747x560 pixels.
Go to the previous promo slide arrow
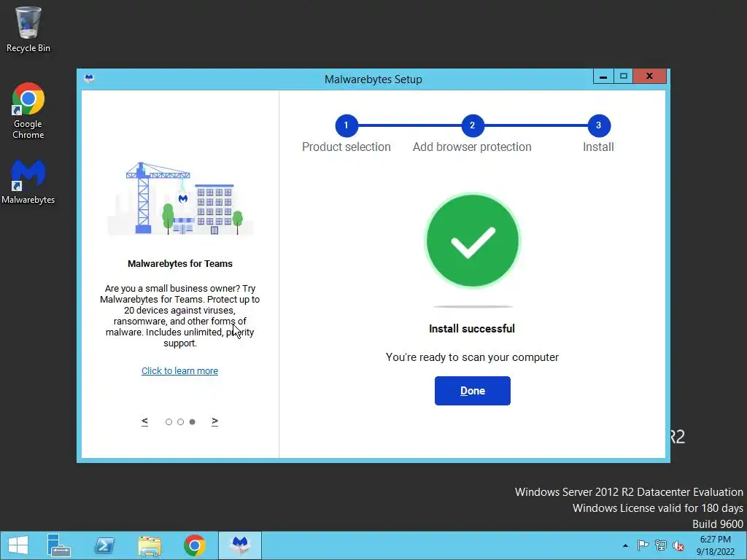(x=145, y=421)
